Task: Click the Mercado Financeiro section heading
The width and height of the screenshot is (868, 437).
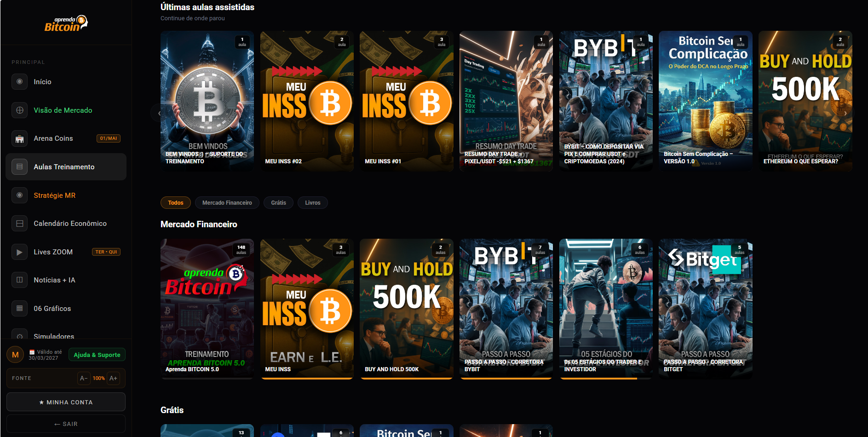Action: [x=199, y=224]
